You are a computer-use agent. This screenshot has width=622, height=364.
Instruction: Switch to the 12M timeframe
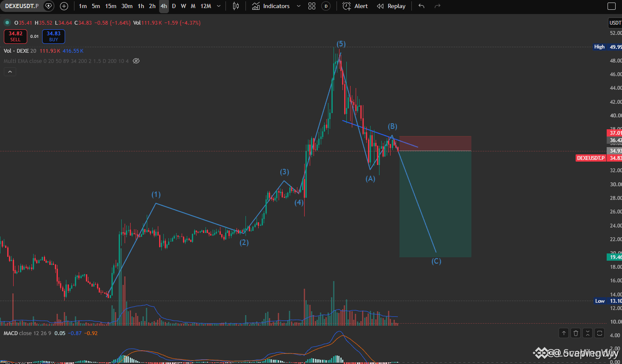click(206, 6)
